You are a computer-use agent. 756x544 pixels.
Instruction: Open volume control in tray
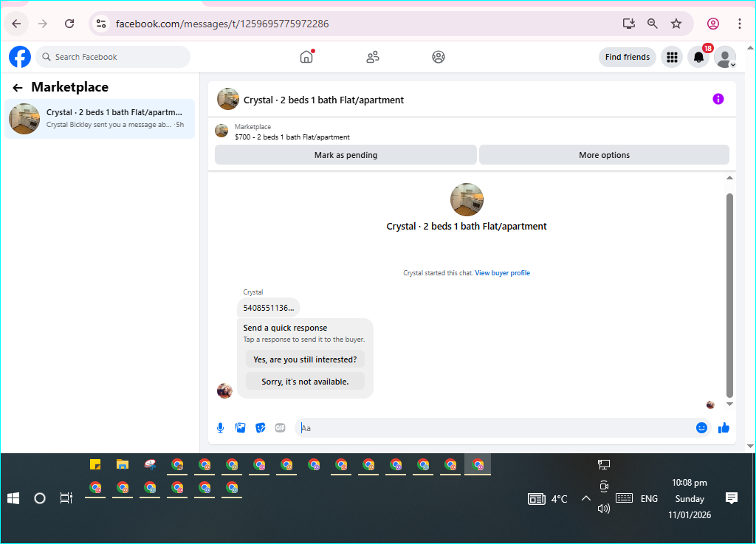pyautogui.click(x=604, y=509)
